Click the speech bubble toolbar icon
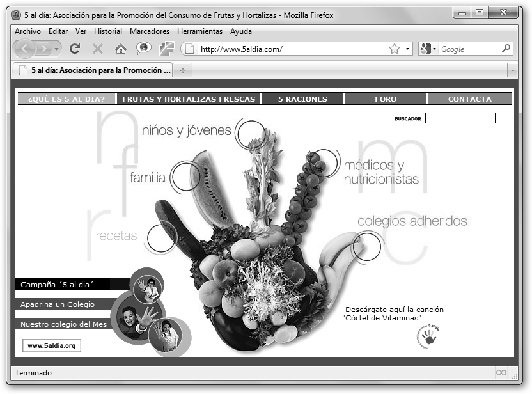The height and width of the screenshot is (394, 532). pyautogui.click(x=143, y=49)
